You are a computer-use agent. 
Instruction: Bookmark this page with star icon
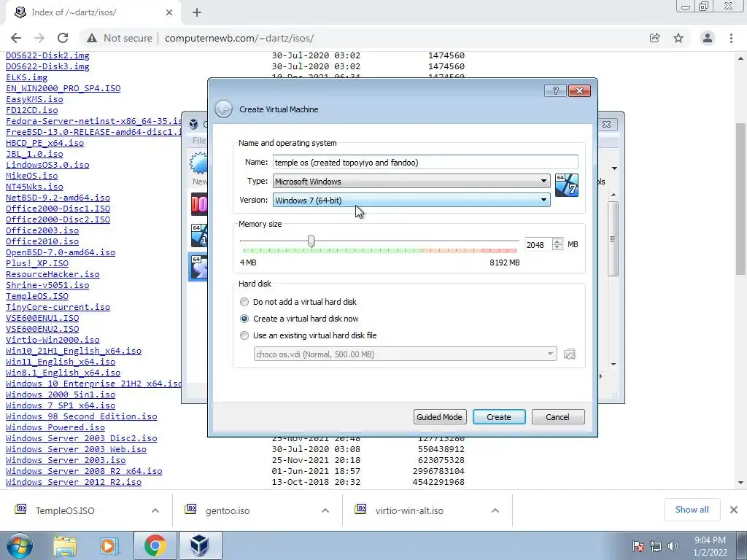coord(678,38)
